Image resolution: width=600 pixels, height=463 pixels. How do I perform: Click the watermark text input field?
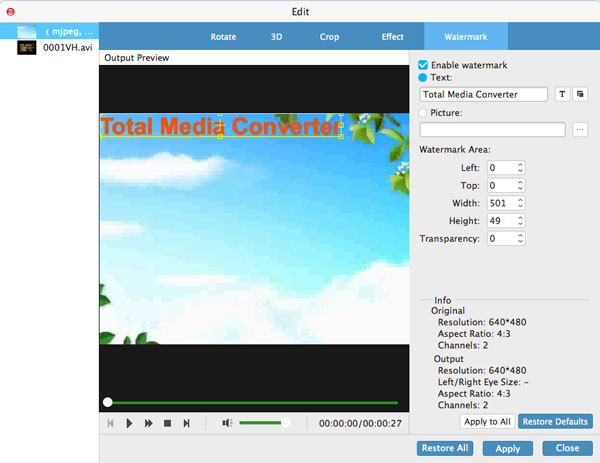[x=483, y=94]
